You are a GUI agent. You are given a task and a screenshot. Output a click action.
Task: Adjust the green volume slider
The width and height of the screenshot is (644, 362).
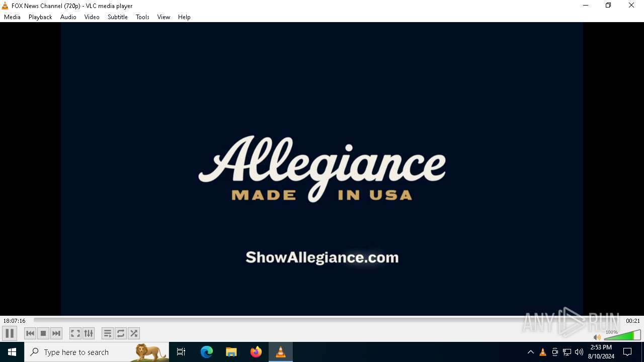point(622,335)
